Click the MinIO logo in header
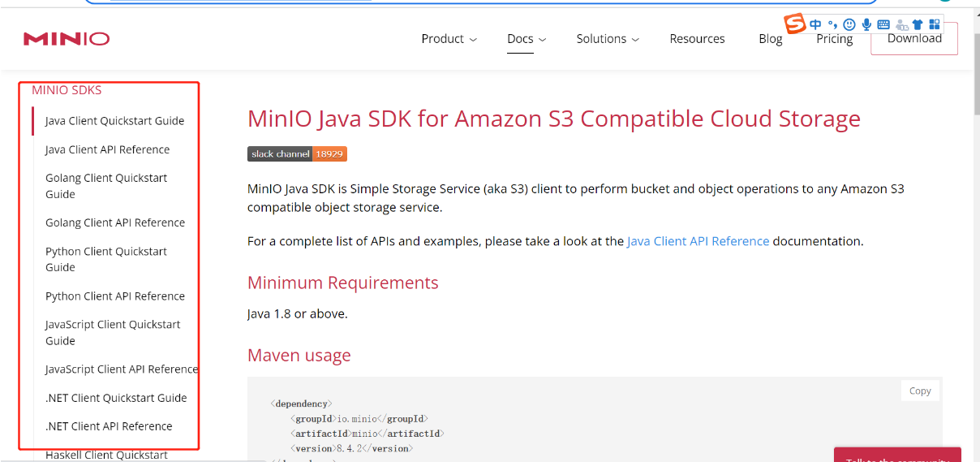This screenshot has height=462, width=980. click(67, 39)
